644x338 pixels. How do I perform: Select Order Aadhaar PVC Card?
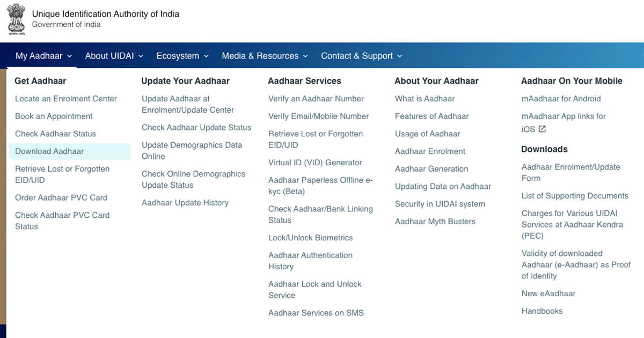[x=61, y=197]
